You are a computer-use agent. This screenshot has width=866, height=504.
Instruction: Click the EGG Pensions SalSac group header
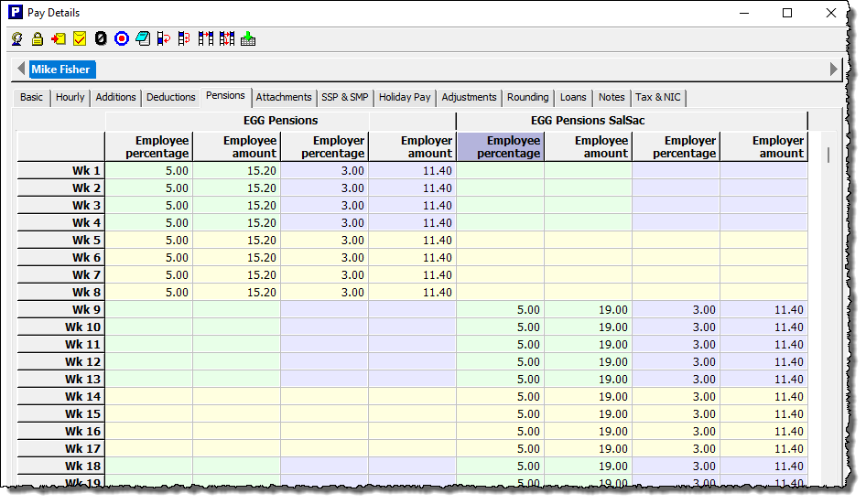588,121
